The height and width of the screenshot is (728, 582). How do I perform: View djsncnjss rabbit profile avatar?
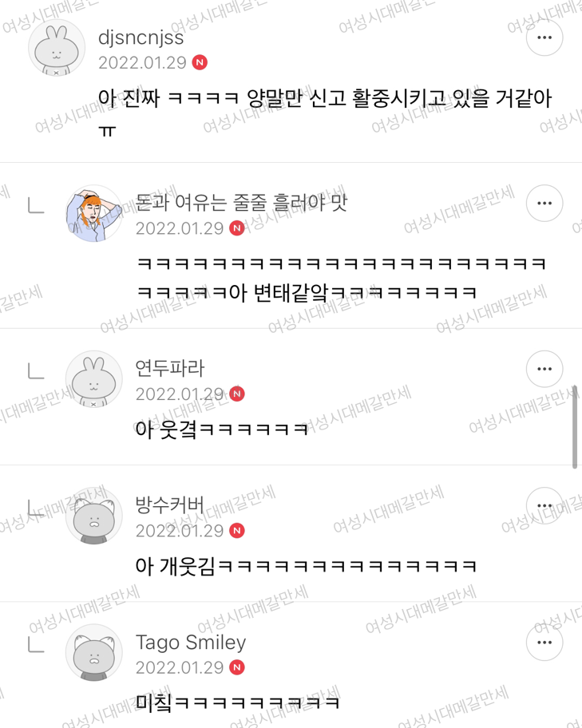coord(57,48)
